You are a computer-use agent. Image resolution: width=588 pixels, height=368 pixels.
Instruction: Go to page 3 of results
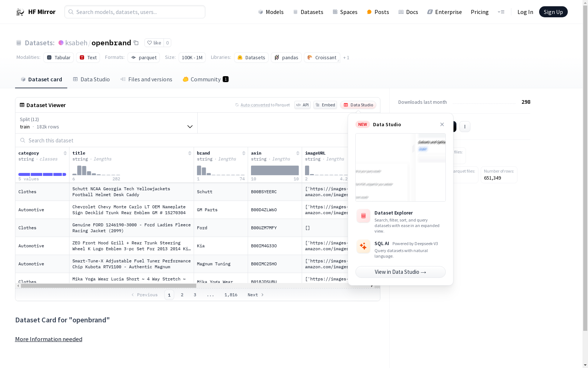195,295
